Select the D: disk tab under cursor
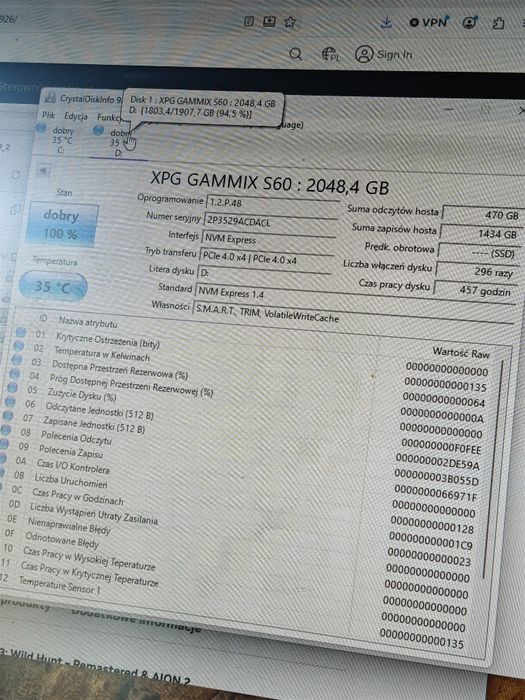Image resolution: width=525 pixels, height=700 pixels. click(117, 142)
